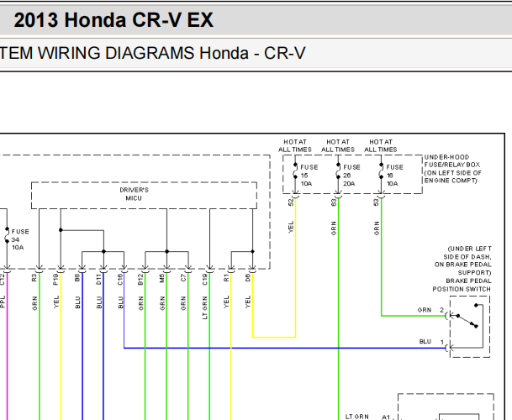
Task: Click connector pin label B8
Action: (77, 278)
